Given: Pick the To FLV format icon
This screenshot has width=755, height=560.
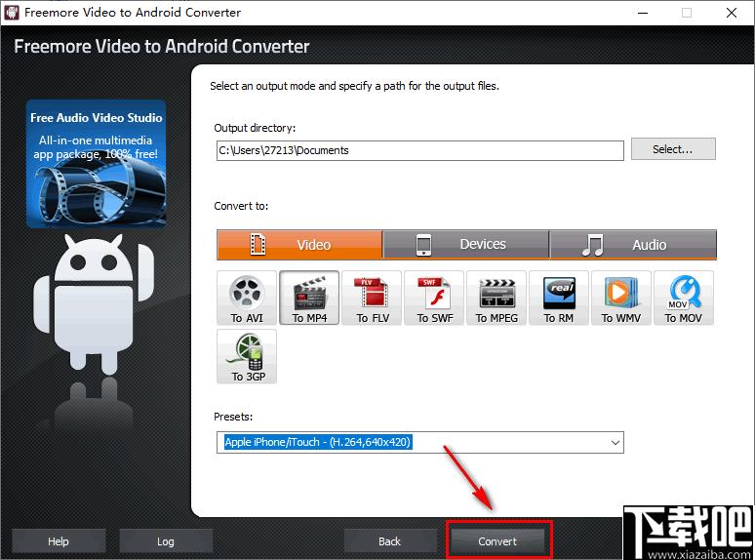Looking at the screenshot, I should pyautogui.click(x=372, y=299).
